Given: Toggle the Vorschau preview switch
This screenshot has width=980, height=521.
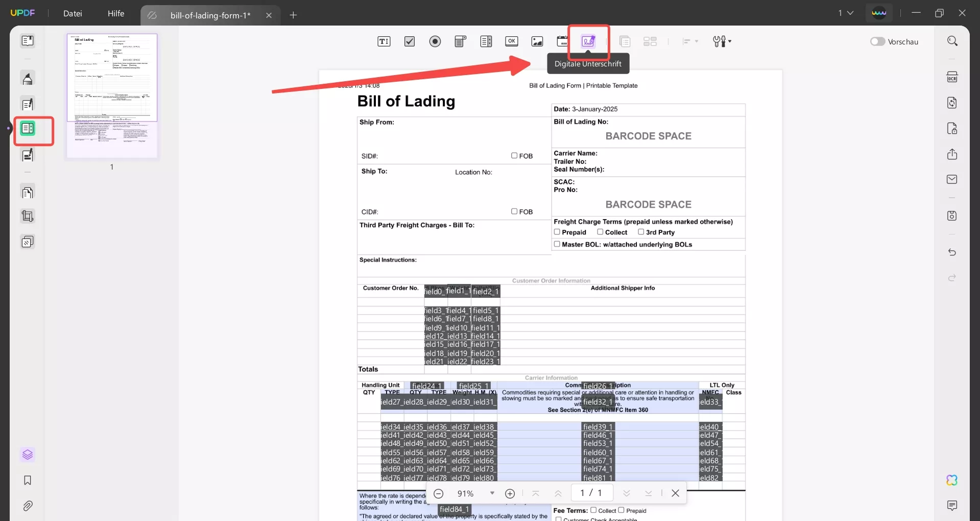Looking at the screenshot, I should (x=877, y=41).
